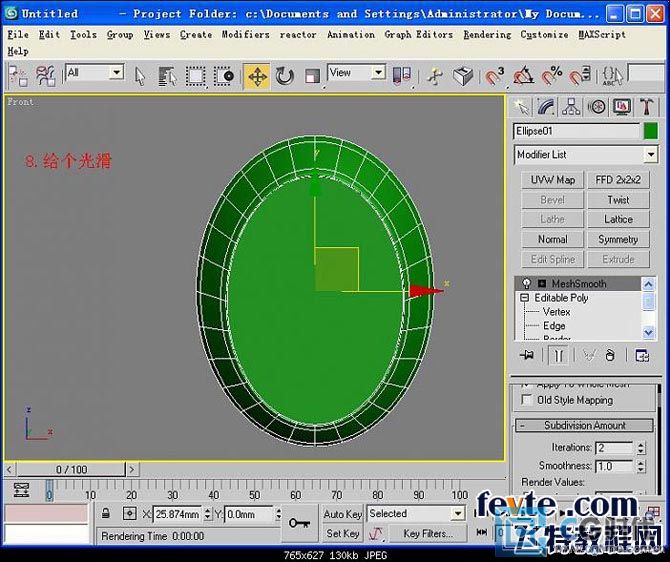Open the Hierarchy panel tab
Screen dimensions: 670x562
571,106
